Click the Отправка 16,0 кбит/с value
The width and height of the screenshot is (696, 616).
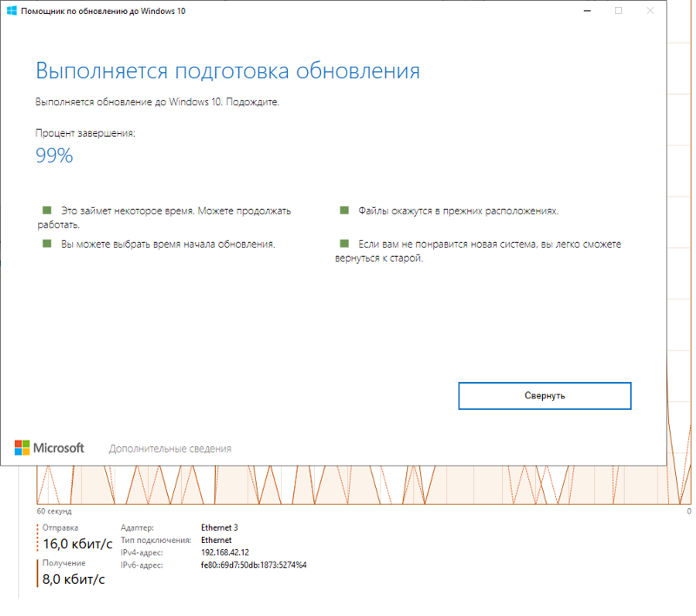77,544
